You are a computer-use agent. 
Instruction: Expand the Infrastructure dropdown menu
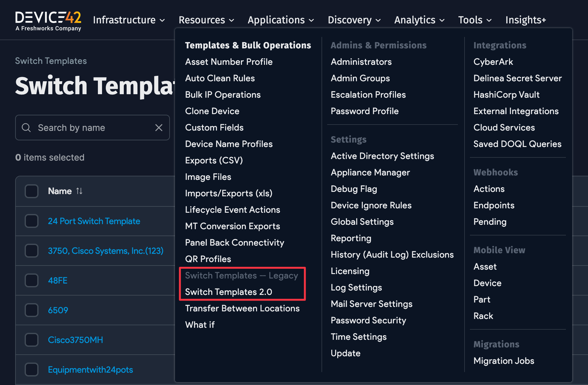click(129, 20)
